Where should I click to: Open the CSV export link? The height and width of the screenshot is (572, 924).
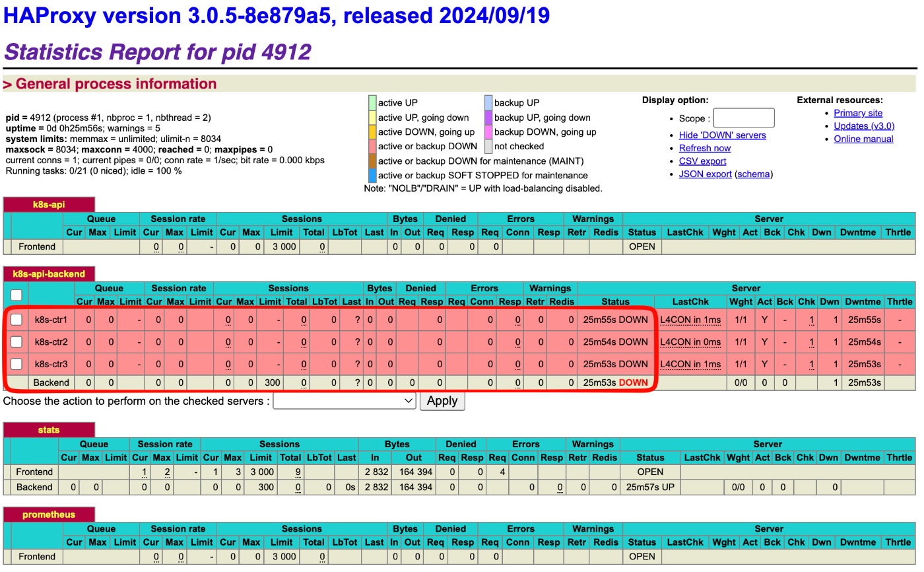703,161
